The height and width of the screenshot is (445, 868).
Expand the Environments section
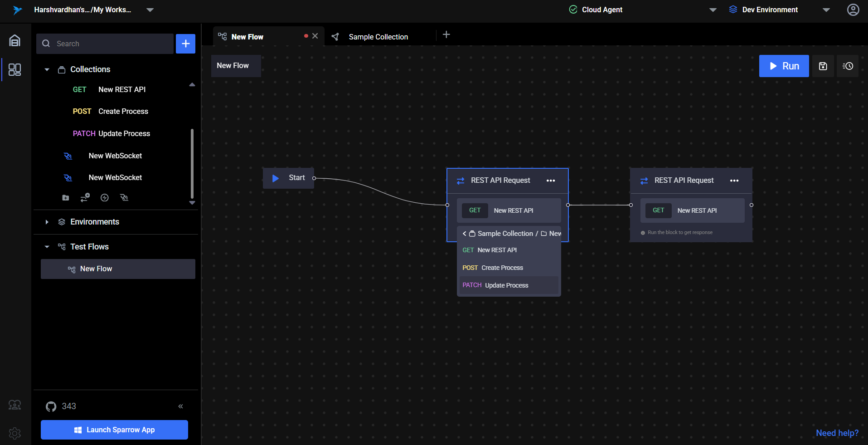[x=47, y=222]
